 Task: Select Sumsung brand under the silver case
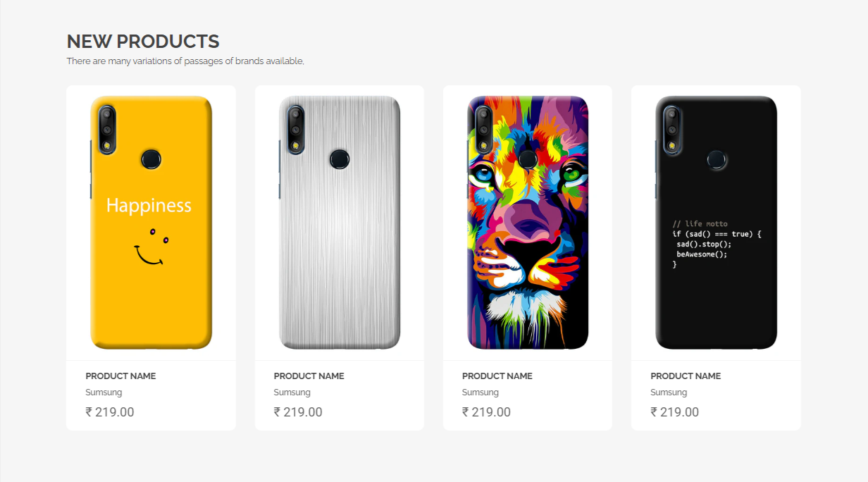coord(292,393)
